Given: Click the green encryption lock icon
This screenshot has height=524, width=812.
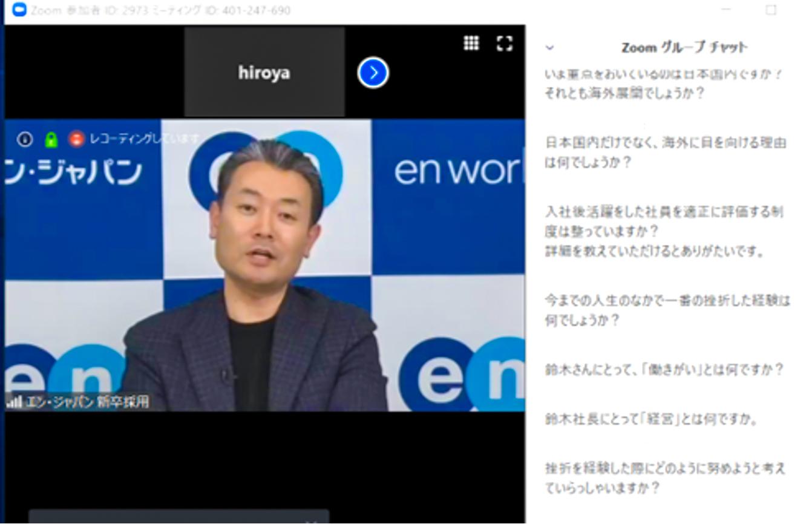Looking at the screenshot, I should [x=51, y=139].
